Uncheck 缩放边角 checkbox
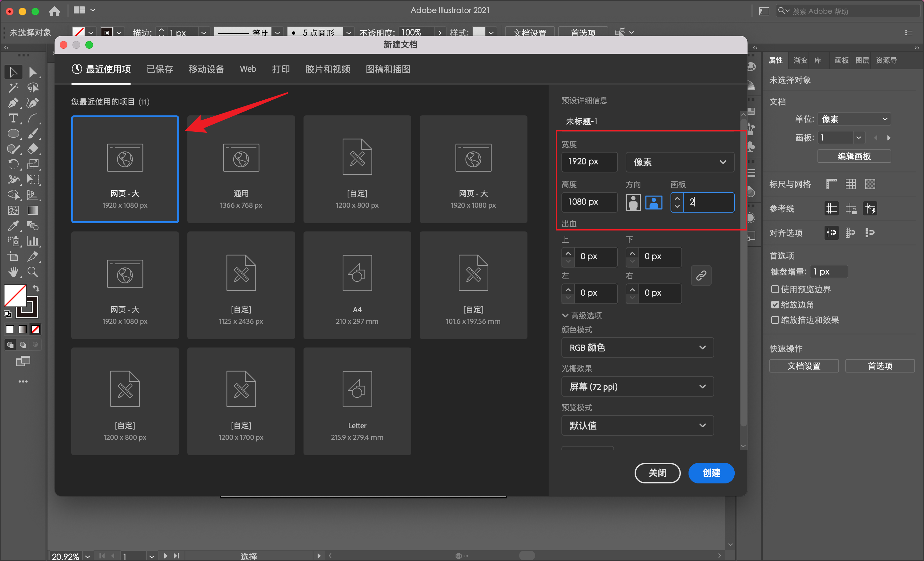The width and height of the screenshot is (924, 561). point(775,304)
